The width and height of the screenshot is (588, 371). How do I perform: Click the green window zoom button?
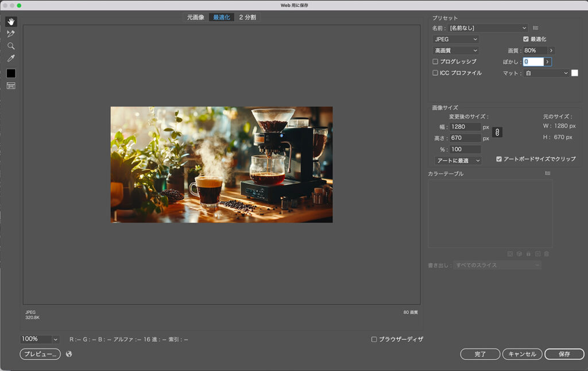click(x=19, y=5)
